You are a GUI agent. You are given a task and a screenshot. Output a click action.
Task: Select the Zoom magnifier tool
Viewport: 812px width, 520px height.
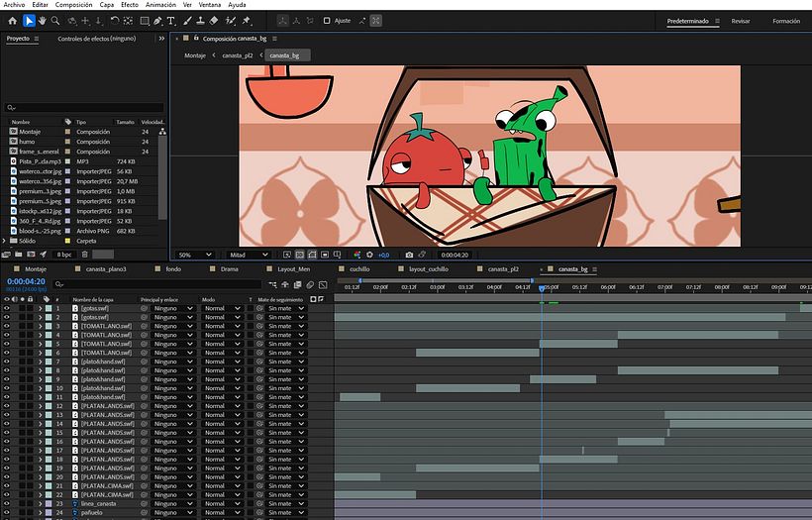pyautogui.click(x=54, y=21)
